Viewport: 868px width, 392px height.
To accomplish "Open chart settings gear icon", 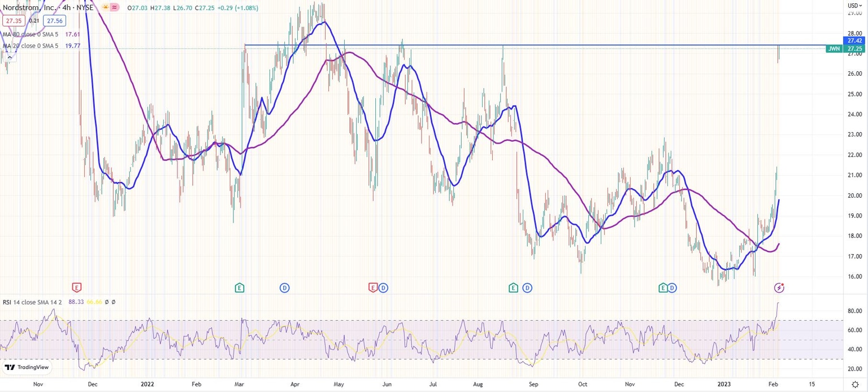I will (855, 385).
